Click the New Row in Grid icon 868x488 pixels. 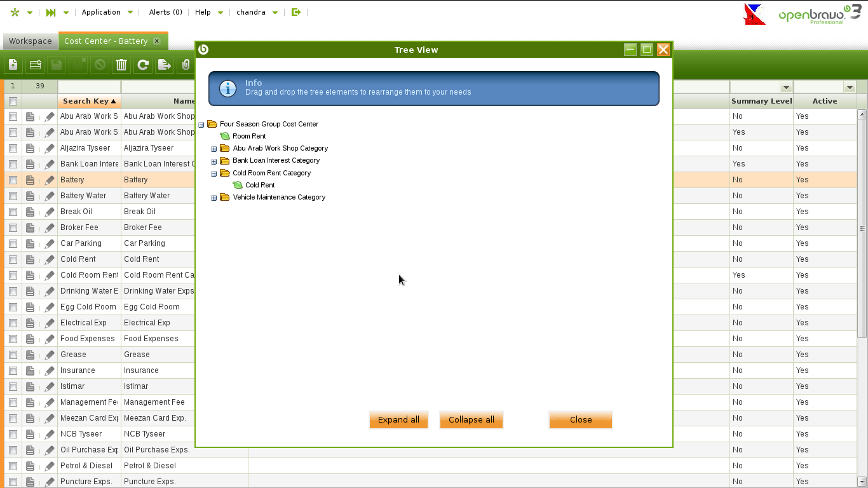tap(36, 65)
